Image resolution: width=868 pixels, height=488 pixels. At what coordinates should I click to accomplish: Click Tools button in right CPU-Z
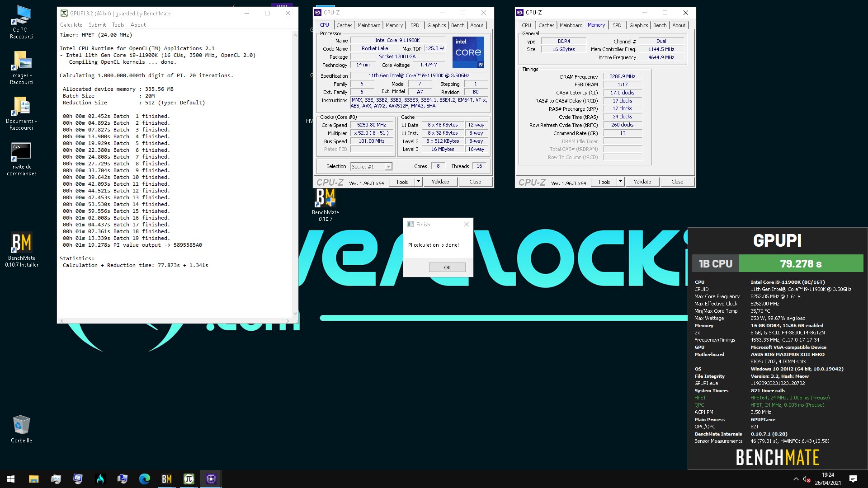click(604, 182)
